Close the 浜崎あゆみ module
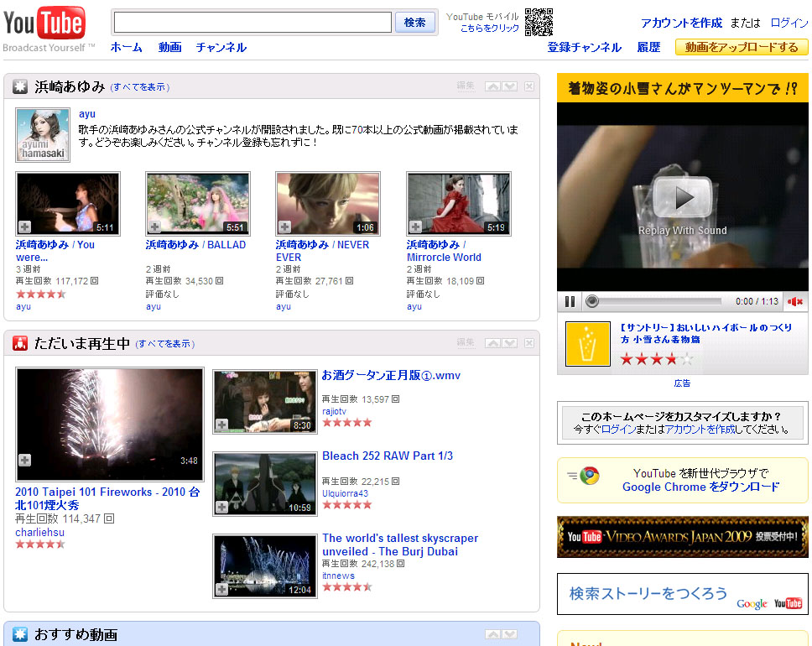The height and width of the screenshot is (646, 812). 528,86
